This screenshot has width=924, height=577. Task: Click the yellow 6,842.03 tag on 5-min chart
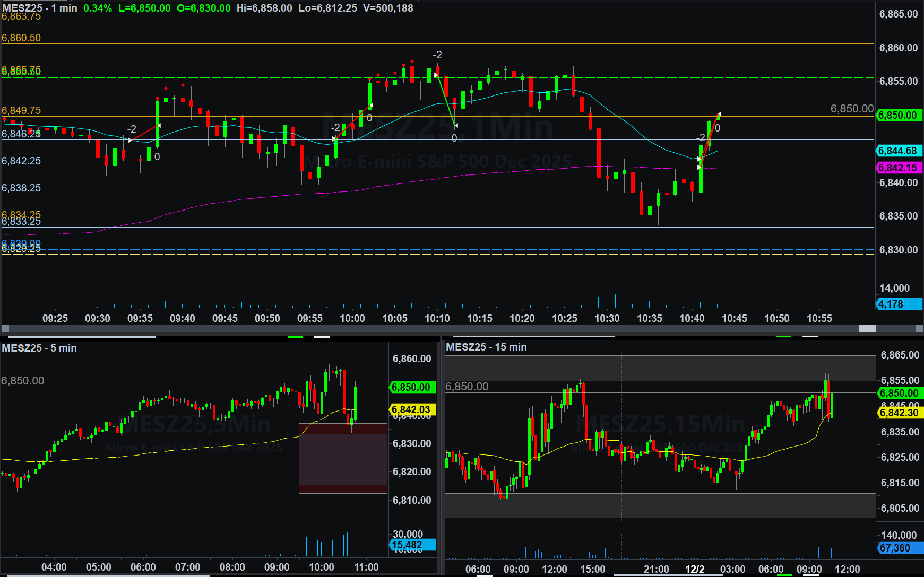point(411,409)
